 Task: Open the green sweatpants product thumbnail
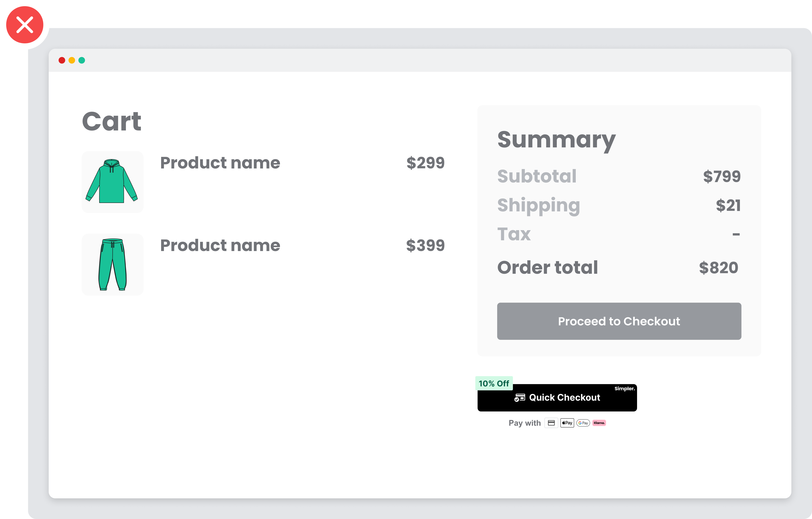pyautogui.click(x=112, y=264)
